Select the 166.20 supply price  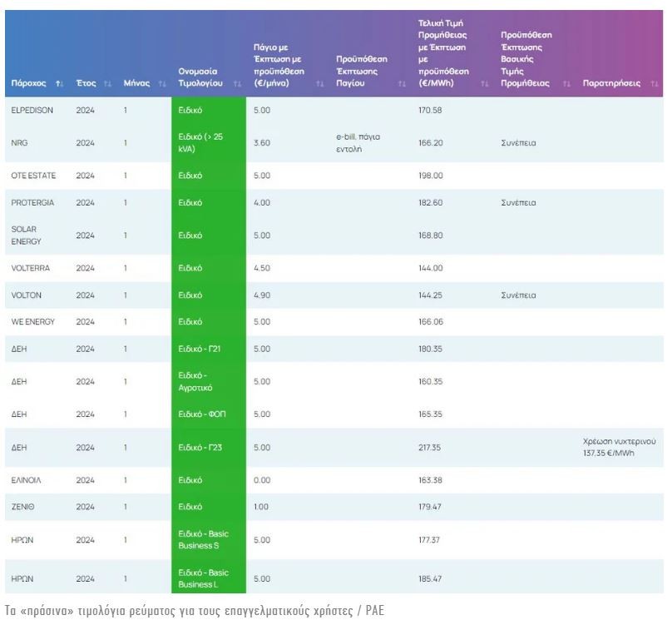pyautogui.click(x=431, y=143)
